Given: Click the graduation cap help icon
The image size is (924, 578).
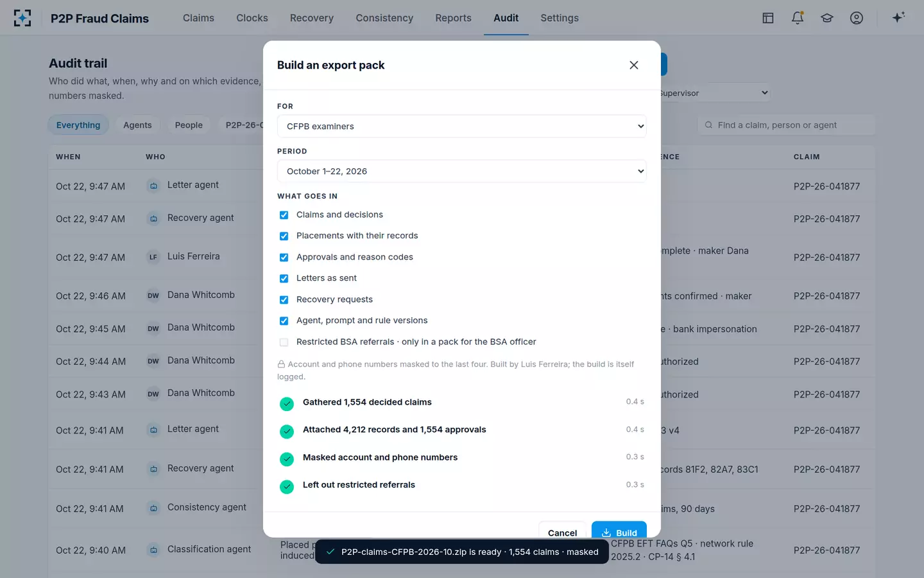Looking at the screenshot, I should (827, 18).
